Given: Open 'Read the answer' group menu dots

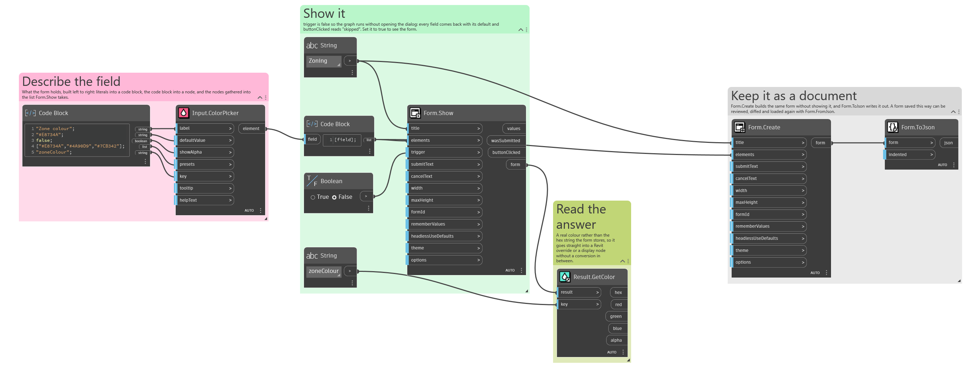Looking at the screenshot, I should click(x=628, y=261).
